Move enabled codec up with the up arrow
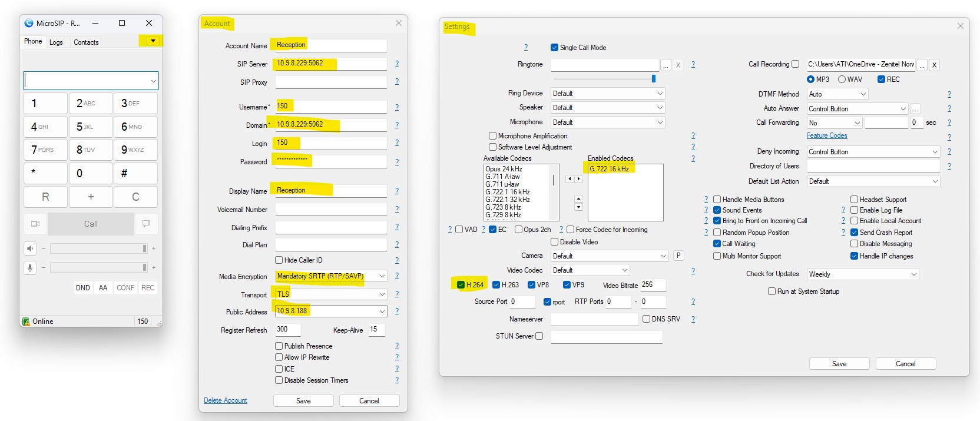 tap(578, 199)
